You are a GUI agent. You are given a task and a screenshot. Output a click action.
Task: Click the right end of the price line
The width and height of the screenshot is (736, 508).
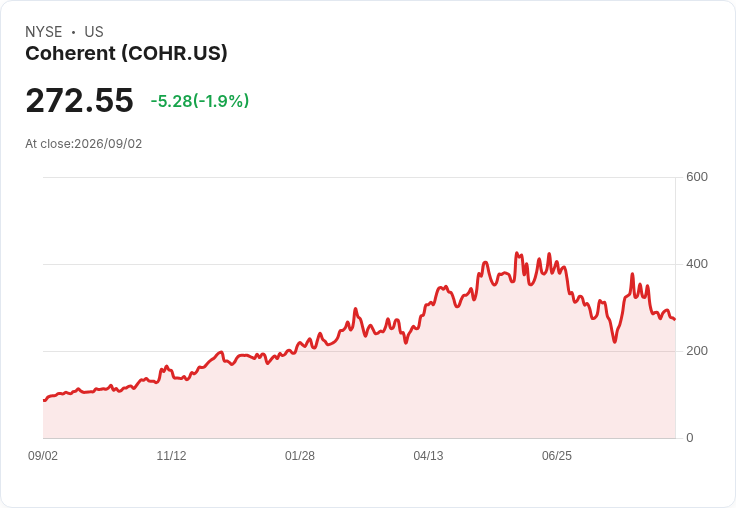point(675,319)
